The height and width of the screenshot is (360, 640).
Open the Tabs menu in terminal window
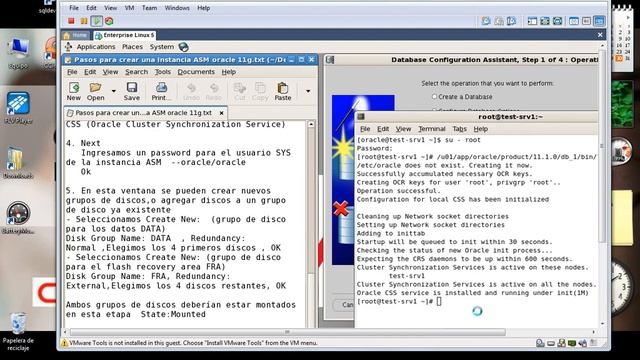(460, 129)
